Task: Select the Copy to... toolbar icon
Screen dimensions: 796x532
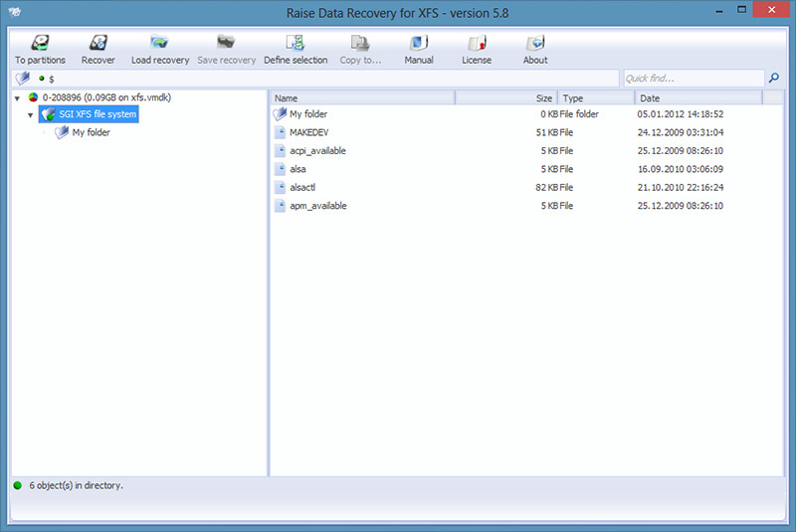Action: pos(360,43)
